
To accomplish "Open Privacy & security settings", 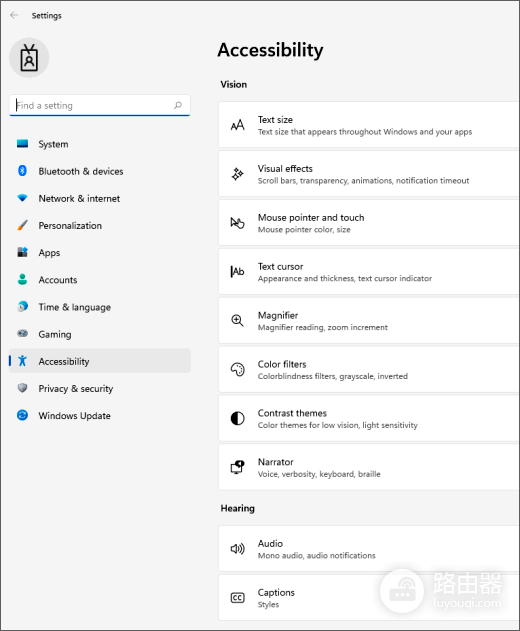I will coord(99,388).
